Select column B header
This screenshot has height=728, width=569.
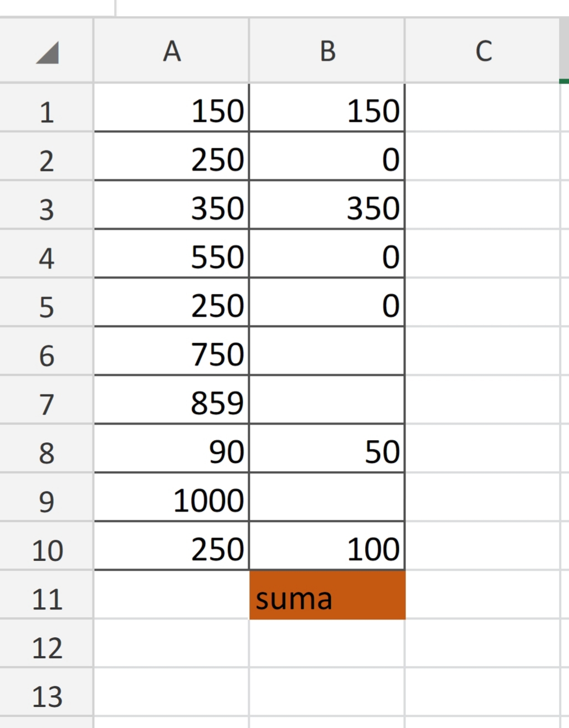click(x=327, y=50)
